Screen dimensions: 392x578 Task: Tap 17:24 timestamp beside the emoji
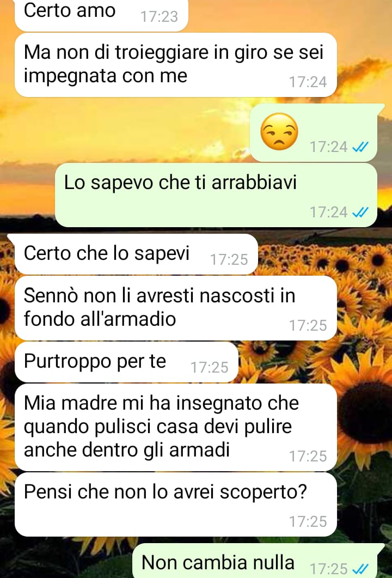(329, 147)
